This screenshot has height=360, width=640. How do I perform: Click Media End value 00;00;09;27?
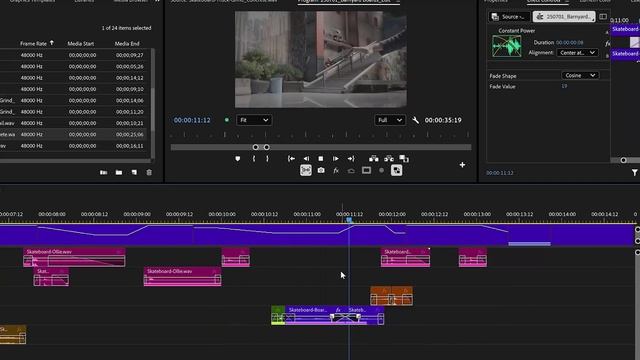129,55
